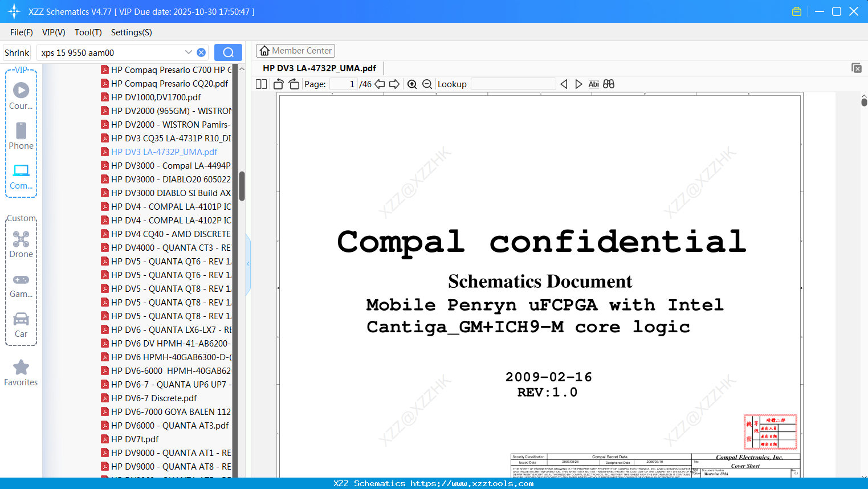Open HP DV9000 - QUANTA AT1 file

[166, 453]
